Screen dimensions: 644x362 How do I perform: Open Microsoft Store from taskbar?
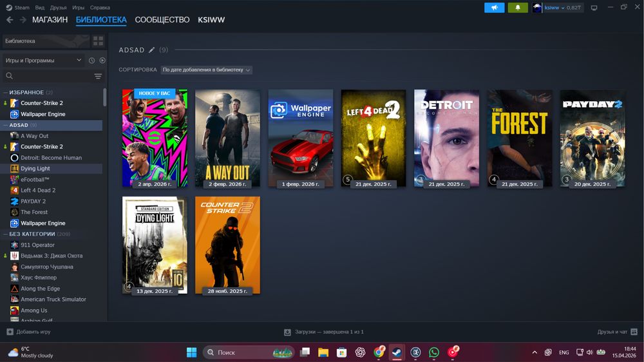pyautogui.click(x=341, y=352)
